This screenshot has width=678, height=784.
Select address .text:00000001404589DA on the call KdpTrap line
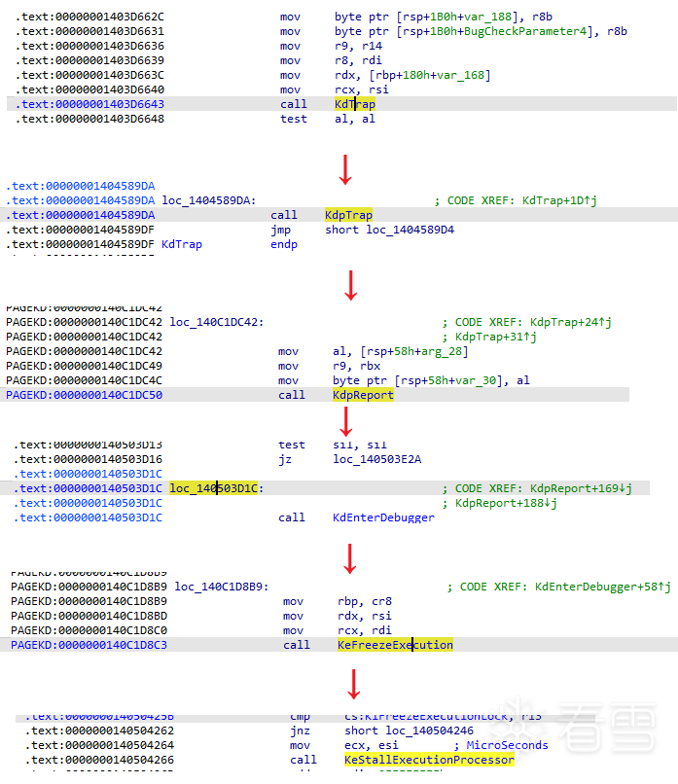[x=81, y=215]
